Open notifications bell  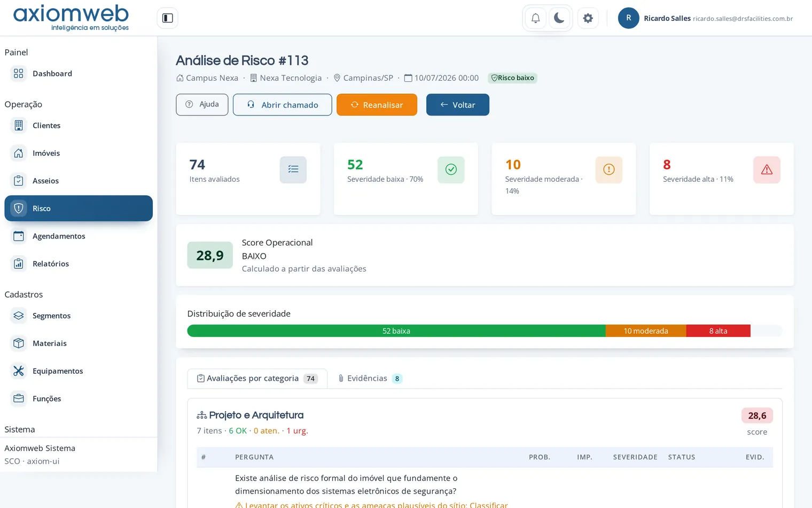coord(535,18)
